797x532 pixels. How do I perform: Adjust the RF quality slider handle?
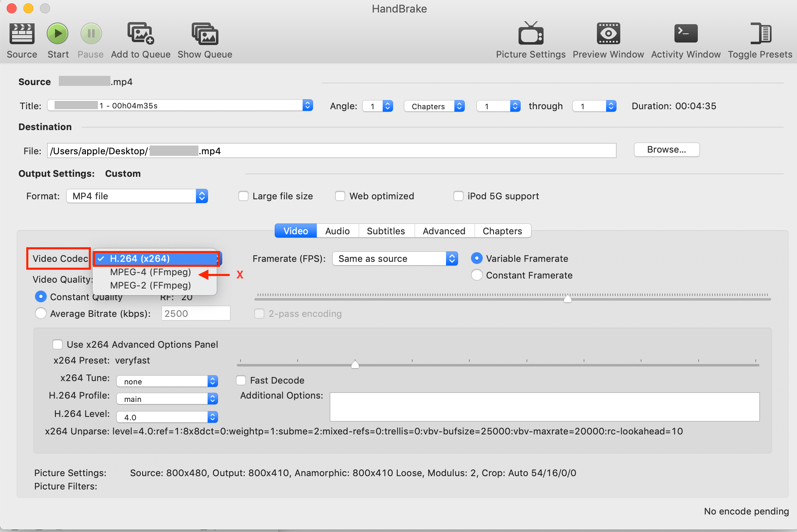568,299
